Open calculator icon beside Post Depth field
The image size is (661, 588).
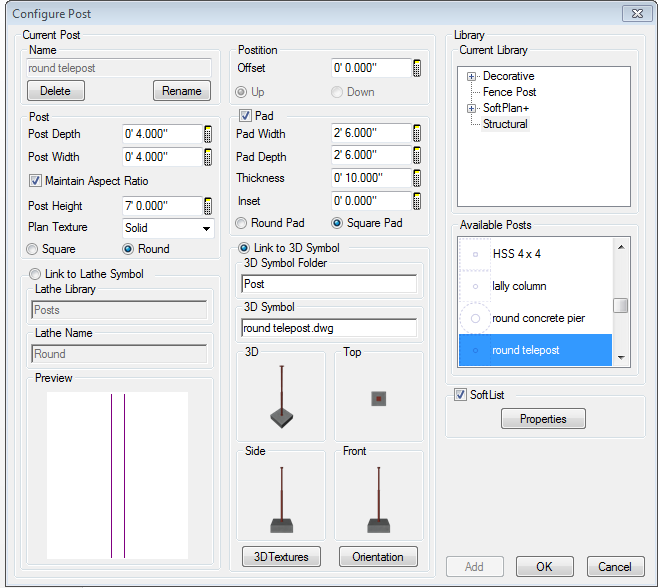pos(208,134)
